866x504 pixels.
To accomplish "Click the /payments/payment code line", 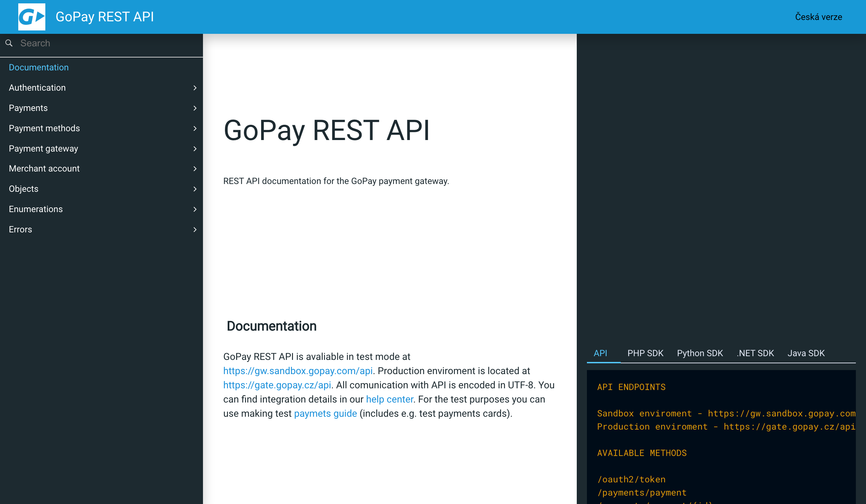I will coord(642,492).
